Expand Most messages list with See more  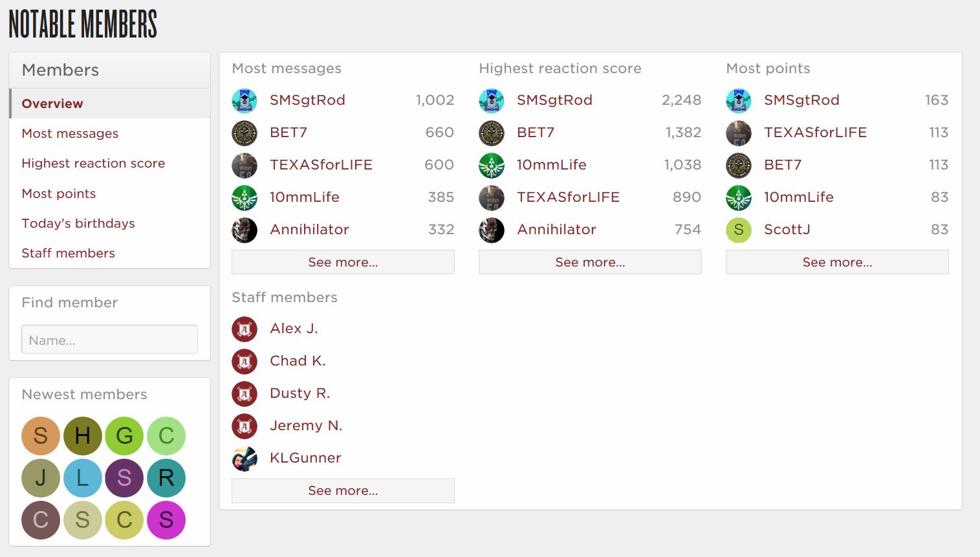(343, 262)
